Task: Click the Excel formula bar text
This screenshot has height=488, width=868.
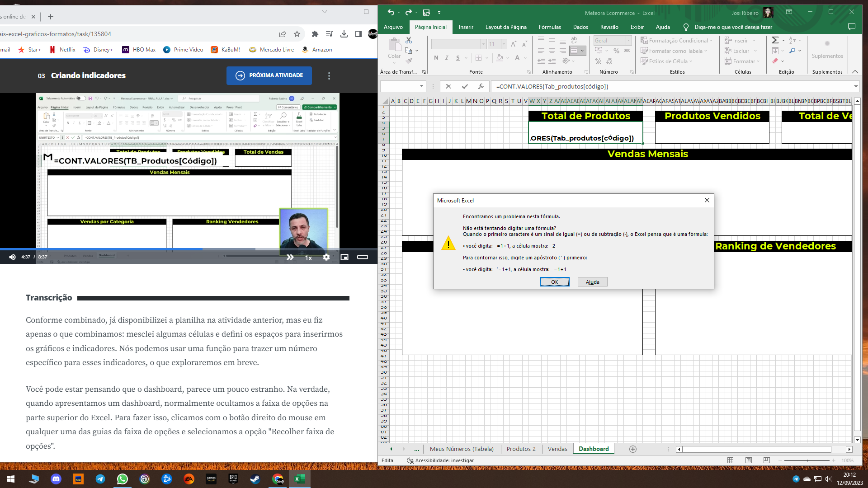Action: [552, 86]
